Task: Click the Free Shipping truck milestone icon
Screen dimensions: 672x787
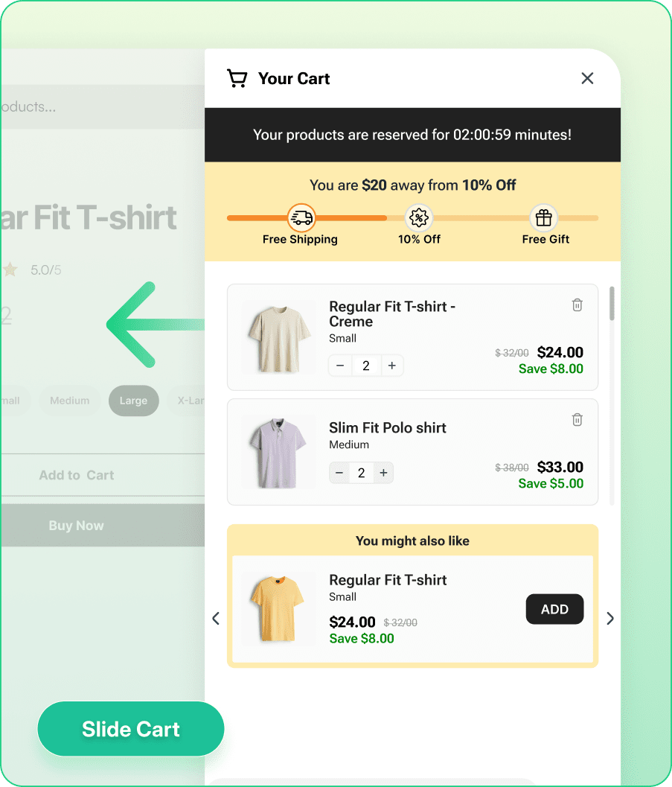Action: click(301, 218)
